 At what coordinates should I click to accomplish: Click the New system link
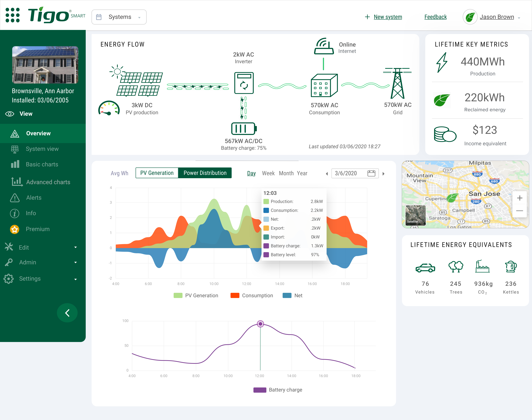(x=388, y=17)
